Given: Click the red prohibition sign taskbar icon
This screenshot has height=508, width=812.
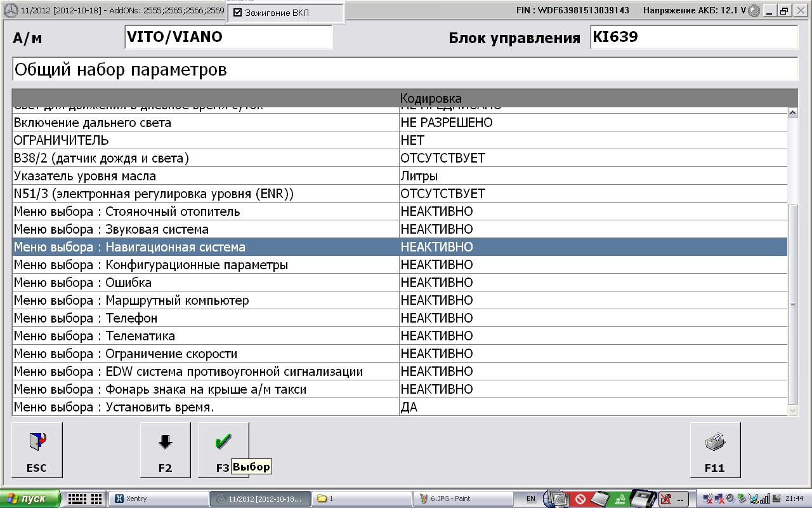Looking at the screenshot, I should (580, 499).
